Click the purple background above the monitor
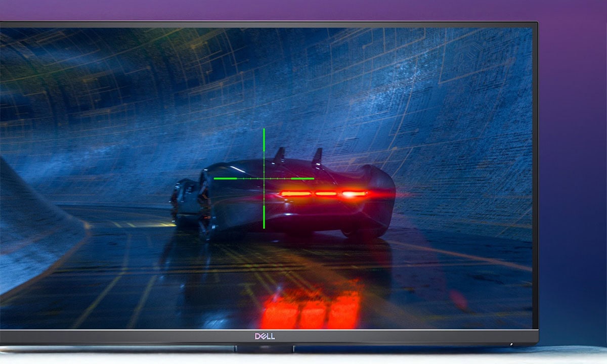 (303, 10)
